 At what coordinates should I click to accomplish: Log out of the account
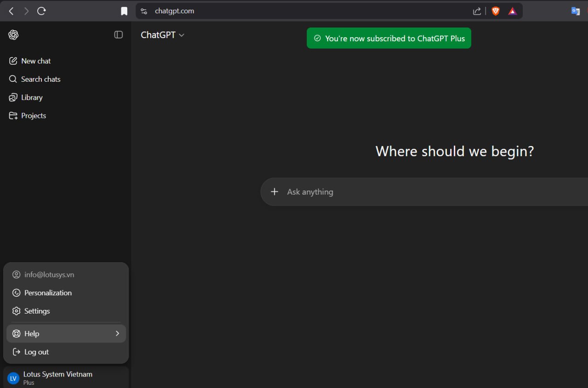coord(36,352)
